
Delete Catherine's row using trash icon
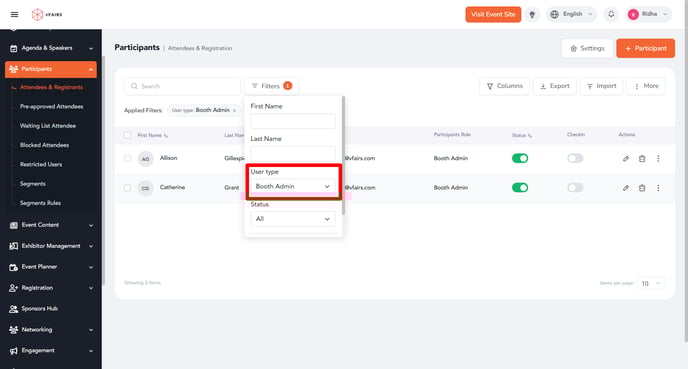[x=642, y=188]
